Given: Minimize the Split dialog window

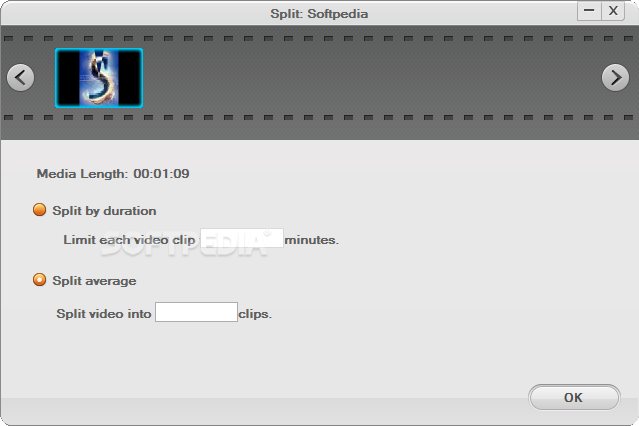Looking at the screenshot, I should point(589,11).
